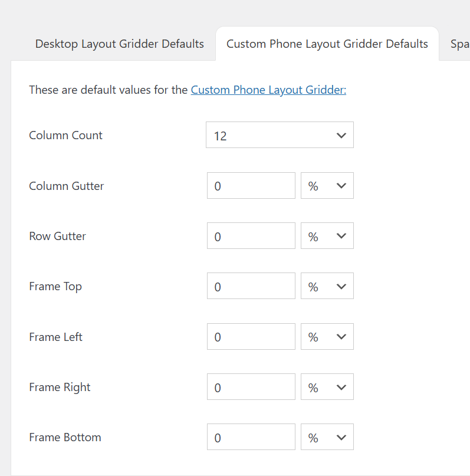Open the Column Count dropdown
470x476 pixels.
[280, 135]
